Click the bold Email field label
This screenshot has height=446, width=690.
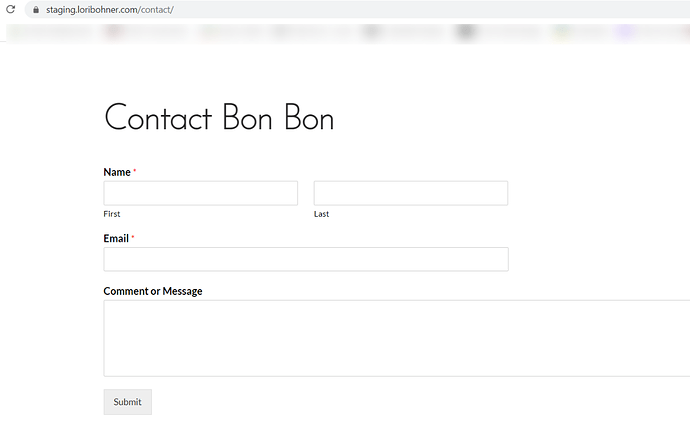116,238
